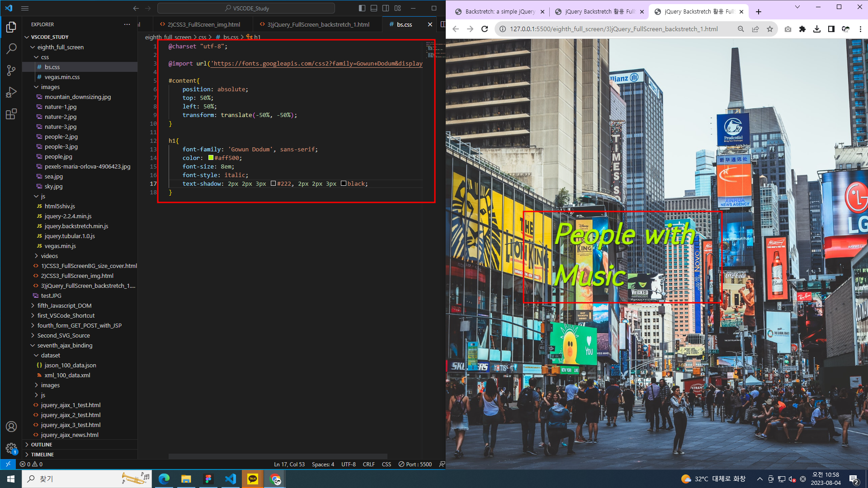Toggle Secondary Side Bar layout button
This screenshot has height=488, width=868.
[x=386, y=8]
